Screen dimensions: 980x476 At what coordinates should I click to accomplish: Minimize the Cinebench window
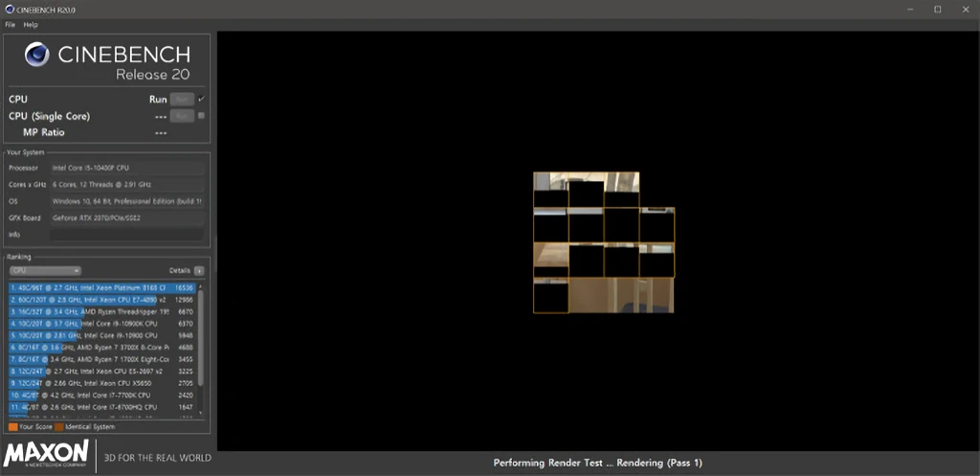[x=909, y=9]
